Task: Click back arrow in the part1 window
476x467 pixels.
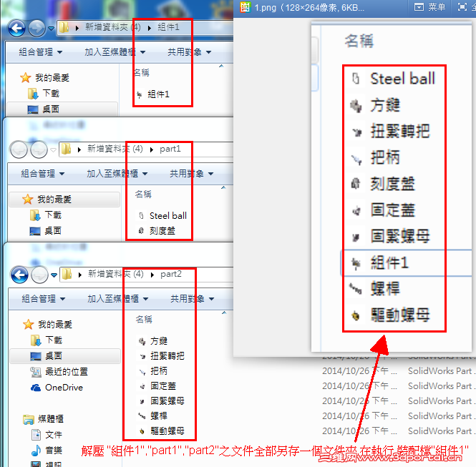Action: tap(19, 149)
